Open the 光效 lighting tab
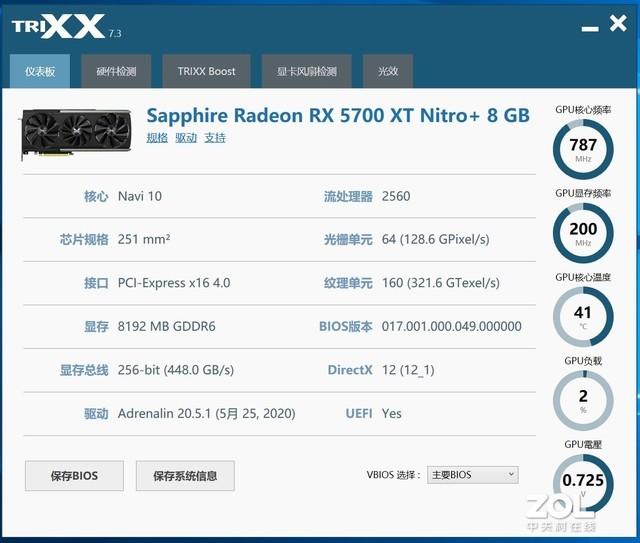640x543 pixels. 388,71
